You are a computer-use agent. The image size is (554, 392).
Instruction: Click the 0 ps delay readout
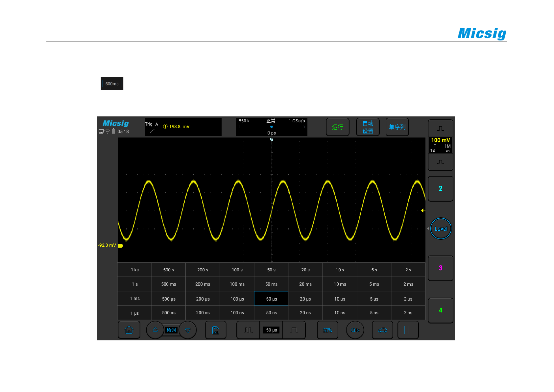(272, 133)
